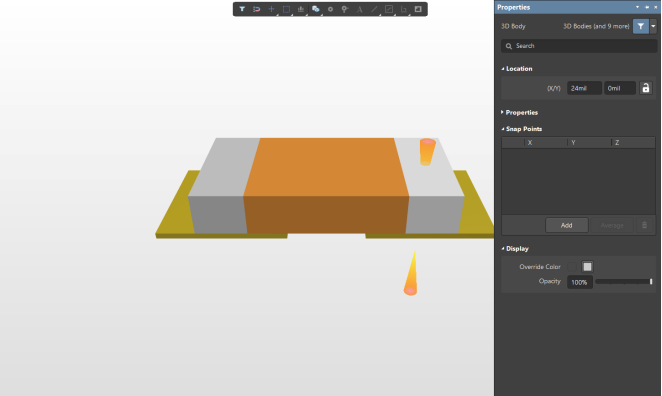Image resolution: width=662 pixels, height=396 pixels.
Task: Choose the rectangle selection tool
Action: click(286, 9)
